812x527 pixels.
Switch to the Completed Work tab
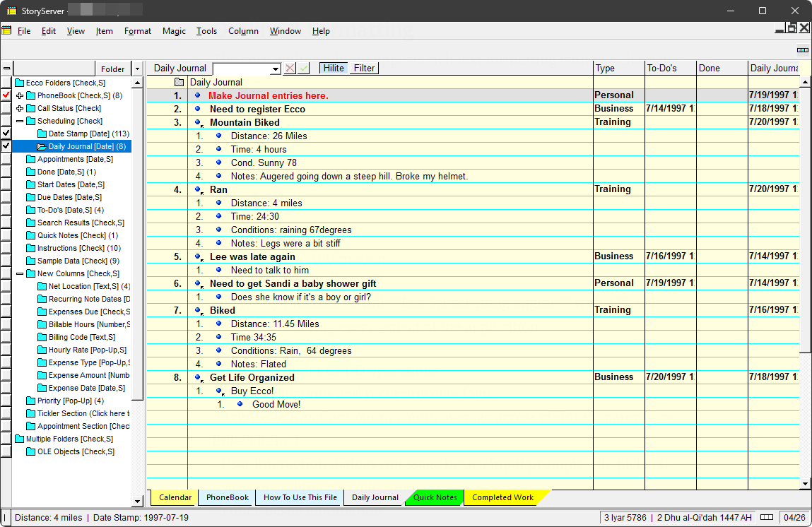[503, 497]
